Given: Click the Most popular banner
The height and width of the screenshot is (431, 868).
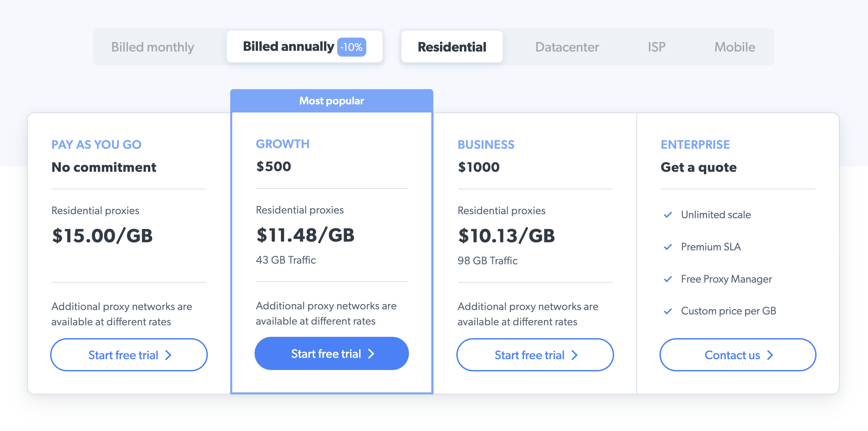Looking at the screenshot, I should click(x=332, y=101).
